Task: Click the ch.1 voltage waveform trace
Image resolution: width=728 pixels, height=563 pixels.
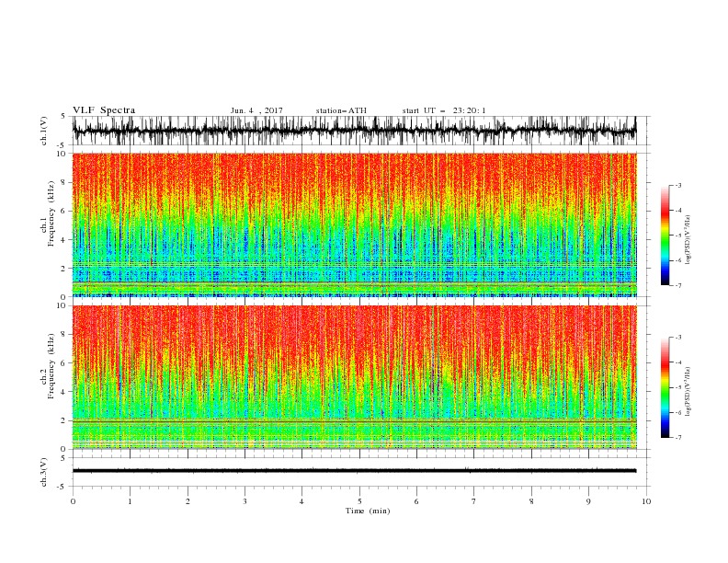Action: [x=354, y=131]
